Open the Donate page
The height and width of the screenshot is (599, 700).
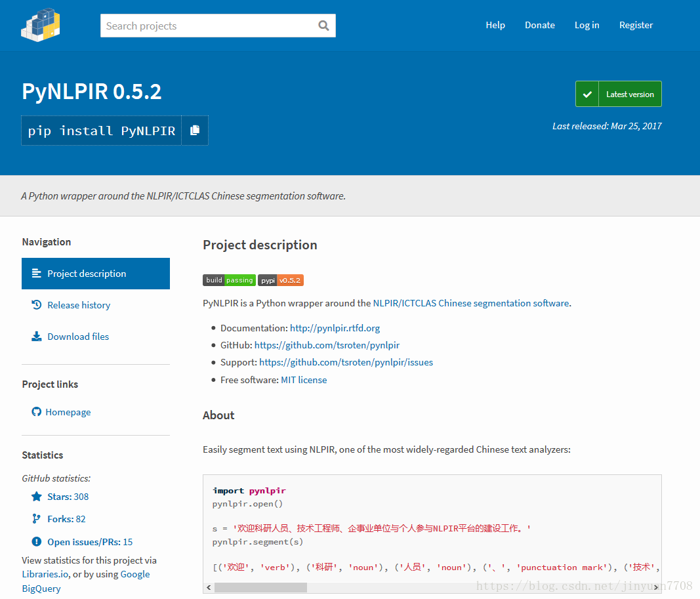(x=540, y=25)
